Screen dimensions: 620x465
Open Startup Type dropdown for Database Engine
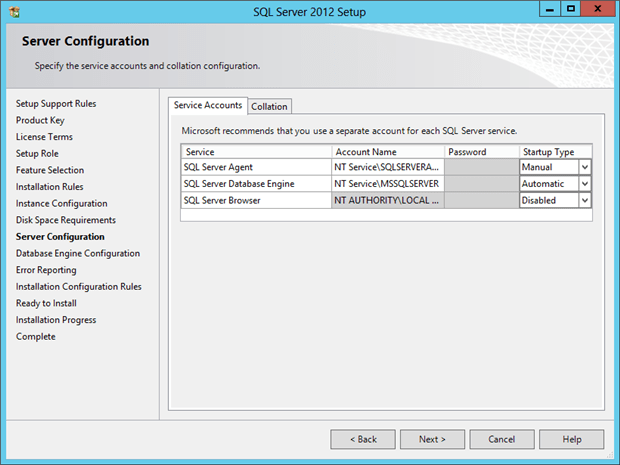[585, 184]
